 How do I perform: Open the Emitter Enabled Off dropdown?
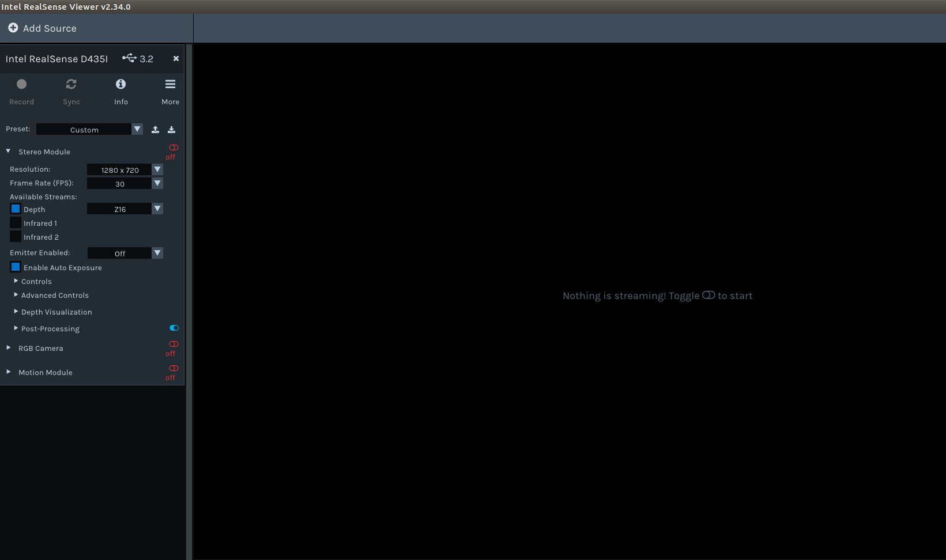[125, 253]
